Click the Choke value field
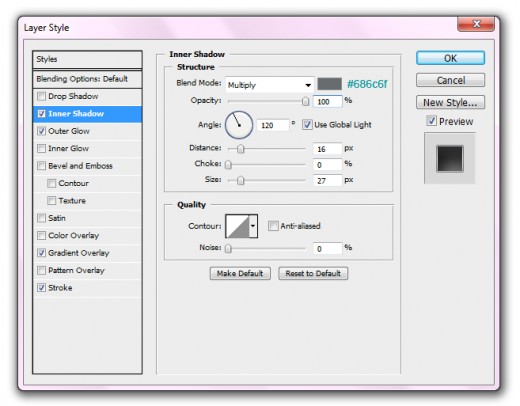This screenshot has width=520, height=406. tap(327, 165)
